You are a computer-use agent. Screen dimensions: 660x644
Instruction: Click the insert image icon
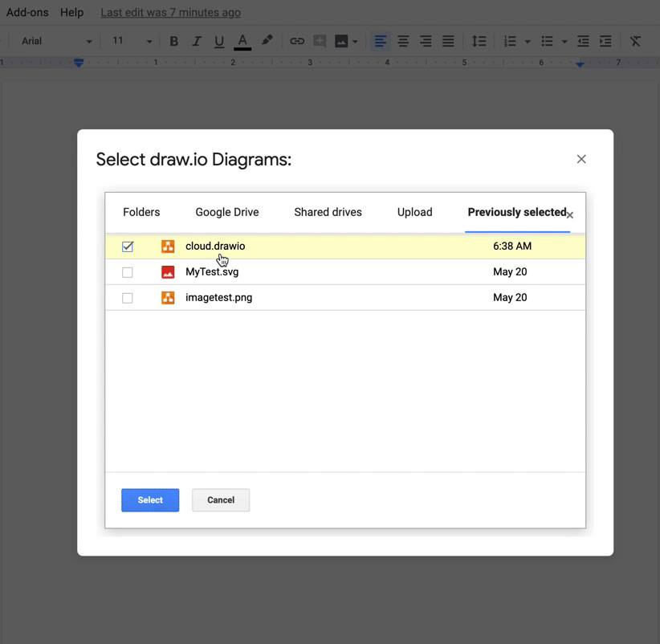341,41
